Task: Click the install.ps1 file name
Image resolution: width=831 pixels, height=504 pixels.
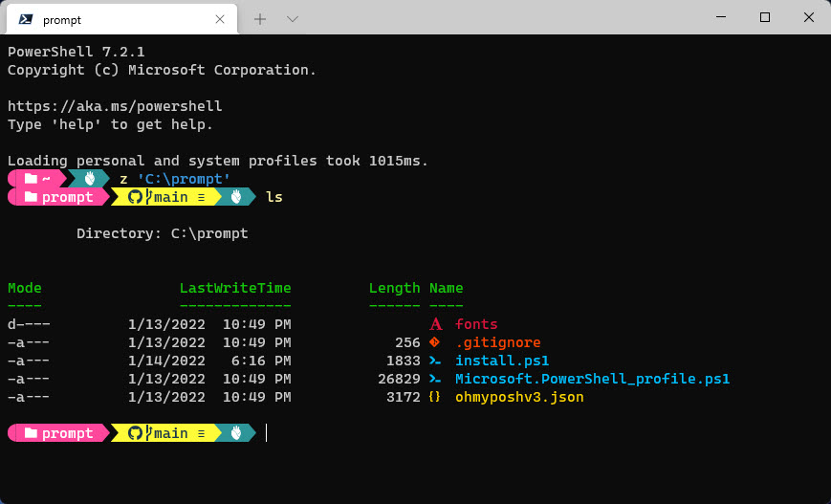Action: point(502,361)
